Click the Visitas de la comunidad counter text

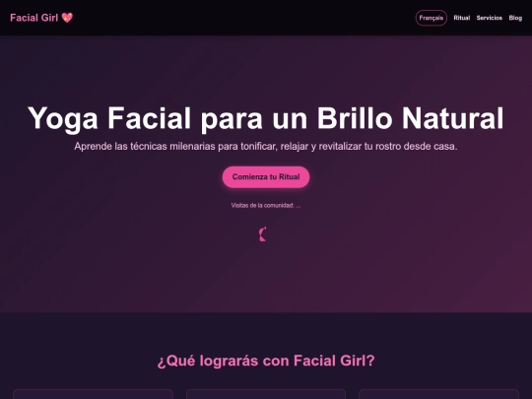266,205
